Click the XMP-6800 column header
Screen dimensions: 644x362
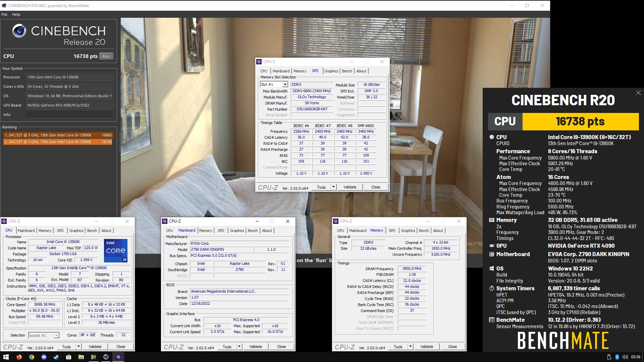click(366, 126)
